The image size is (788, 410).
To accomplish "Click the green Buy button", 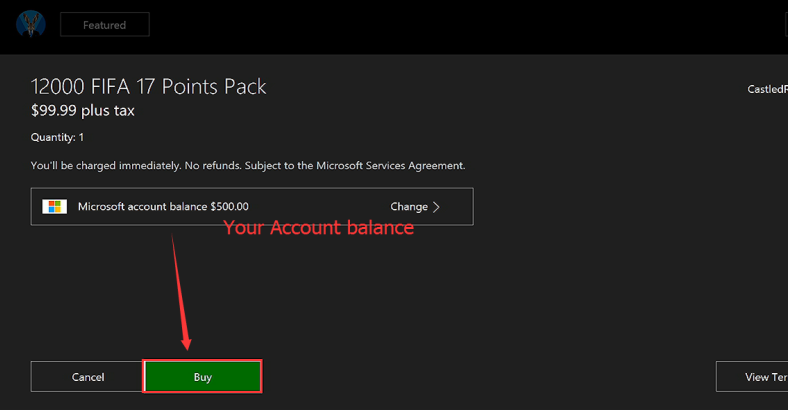I will click(203, 376).
